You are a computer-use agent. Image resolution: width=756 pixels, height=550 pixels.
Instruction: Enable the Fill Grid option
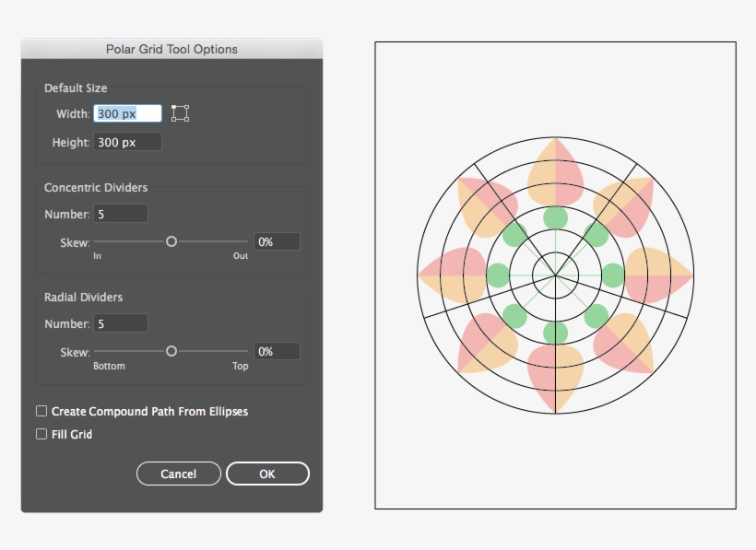coord(41,434)
